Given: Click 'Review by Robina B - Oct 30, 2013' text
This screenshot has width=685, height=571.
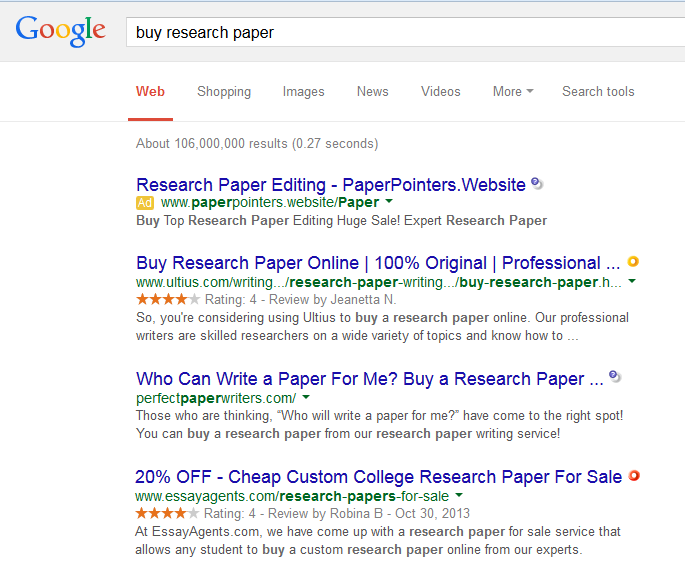Looking at the screenshot, I should pyautogui.click(x=369, y=513).
